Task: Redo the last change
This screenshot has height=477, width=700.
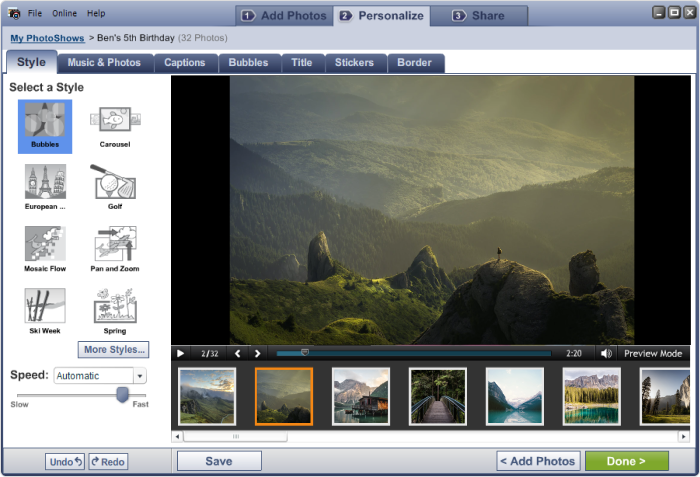Action: pyautogui.click(x=108, y=461)
